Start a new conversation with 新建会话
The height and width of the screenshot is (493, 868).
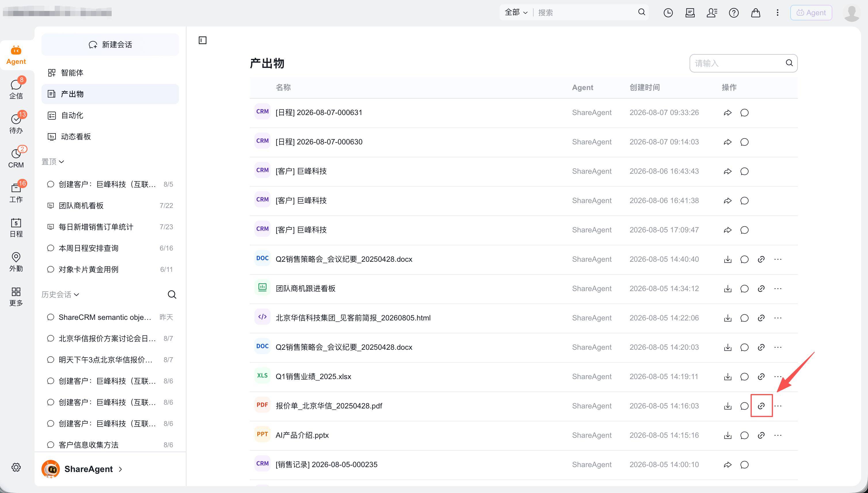[110, 45]
